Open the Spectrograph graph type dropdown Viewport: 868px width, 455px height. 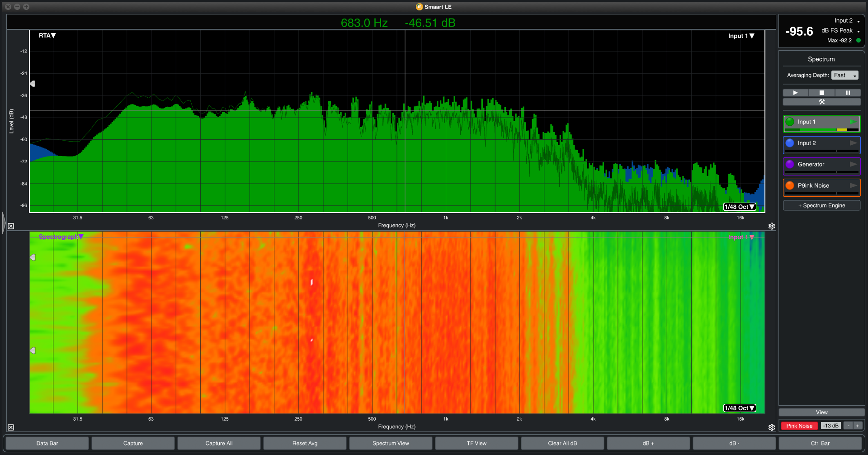click(61, 237)
